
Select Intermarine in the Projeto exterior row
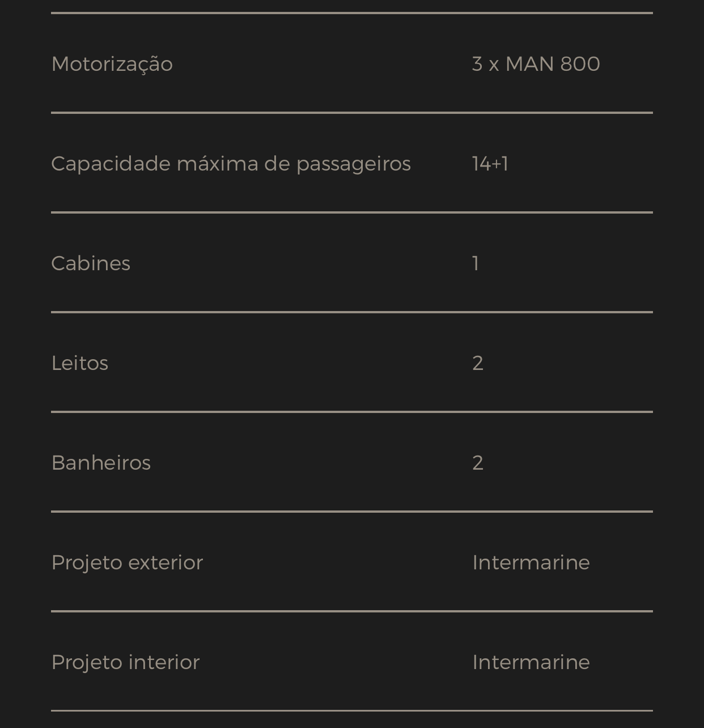531,563
